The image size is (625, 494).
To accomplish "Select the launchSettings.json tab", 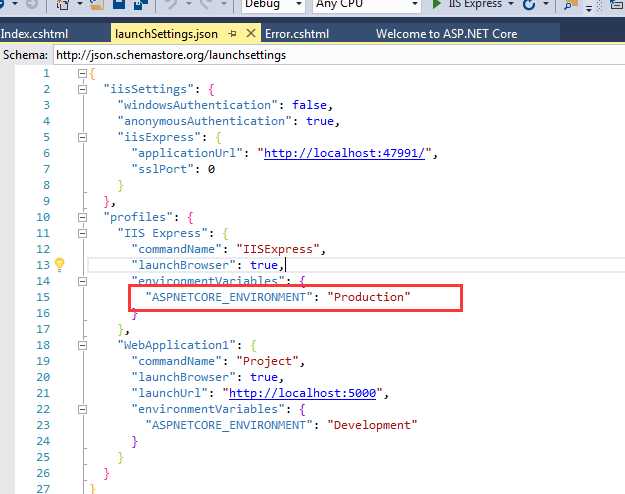I will click(x=166, y=34).
